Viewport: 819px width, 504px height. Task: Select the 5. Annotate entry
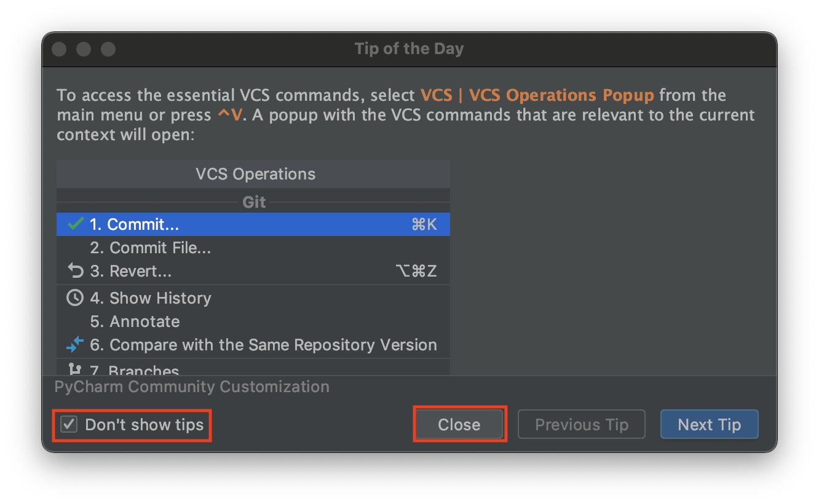tap(253, 321)
